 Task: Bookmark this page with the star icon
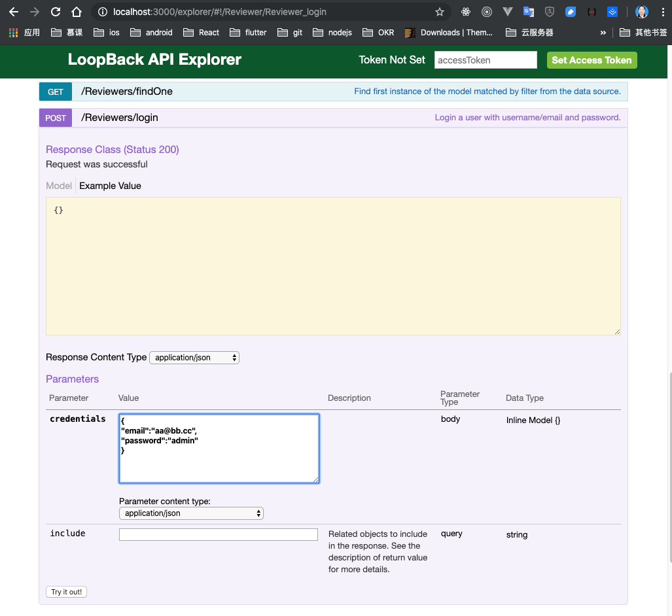coord(439,12)
